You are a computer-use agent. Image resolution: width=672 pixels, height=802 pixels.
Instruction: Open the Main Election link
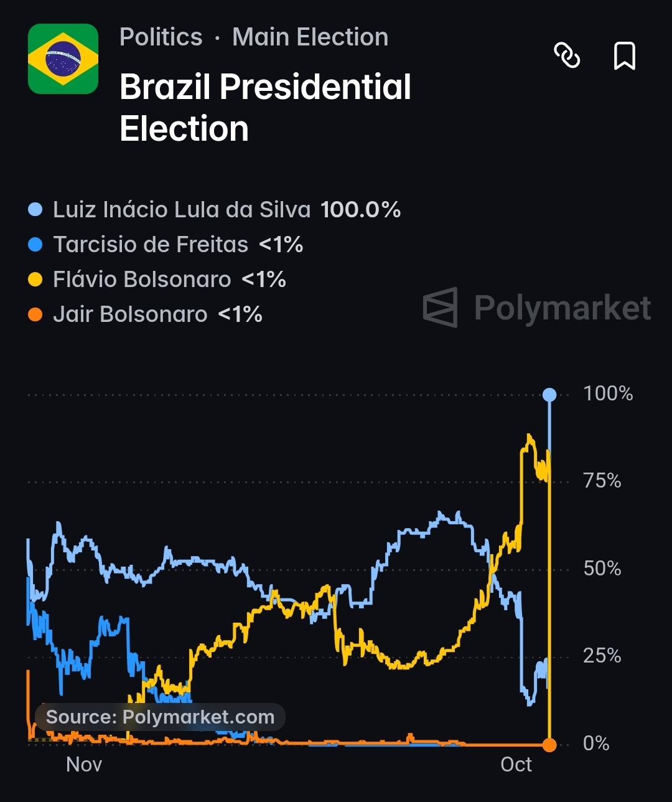tap(310, 37)
